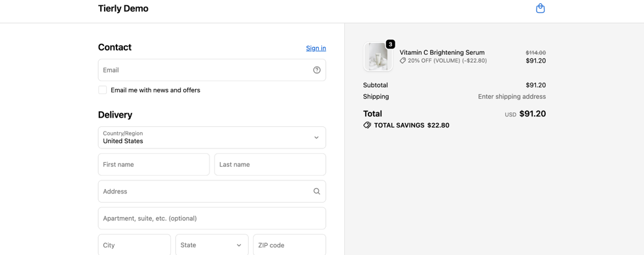Click the 20% OFF (VOLUME) discount text
Image resolution: width=644 pixels, height=255 pixels.
point(447,61)
